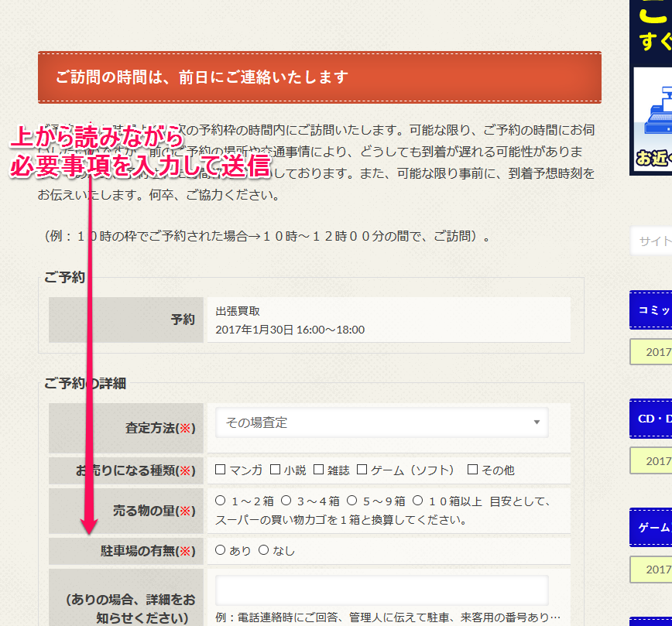Click the ご予約の詳細 section title
Screen dimensions: 672x626
85,383
